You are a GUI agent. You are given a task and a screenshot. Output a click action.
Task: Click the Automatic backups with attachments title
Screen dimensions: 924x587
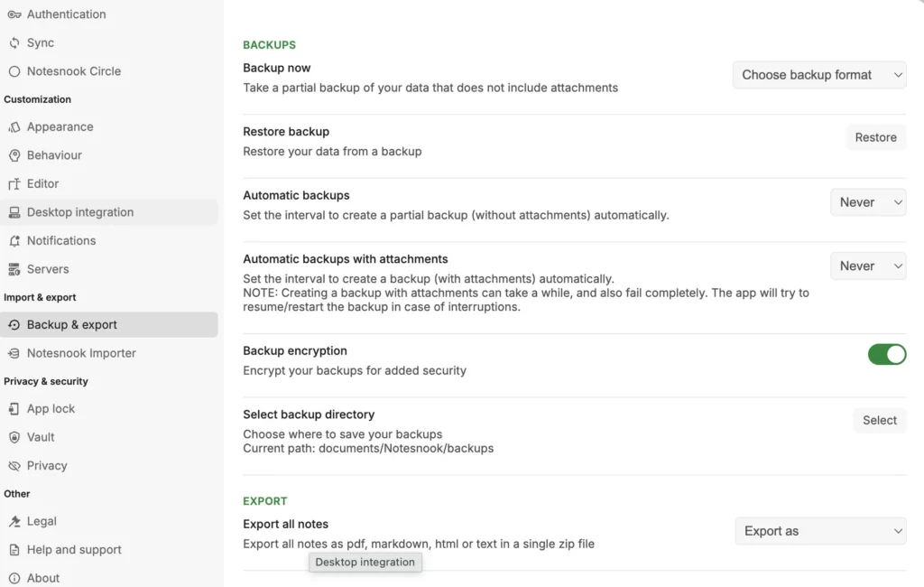pos(346,259)
